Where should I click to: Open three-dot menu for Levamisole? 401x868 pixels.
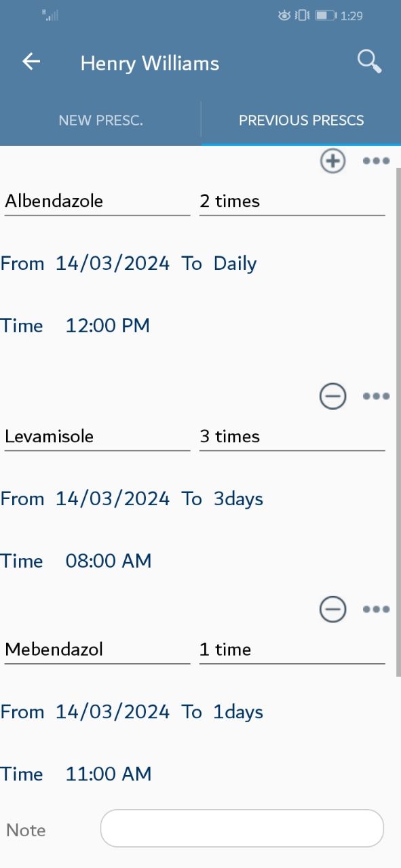click(376, 396)
